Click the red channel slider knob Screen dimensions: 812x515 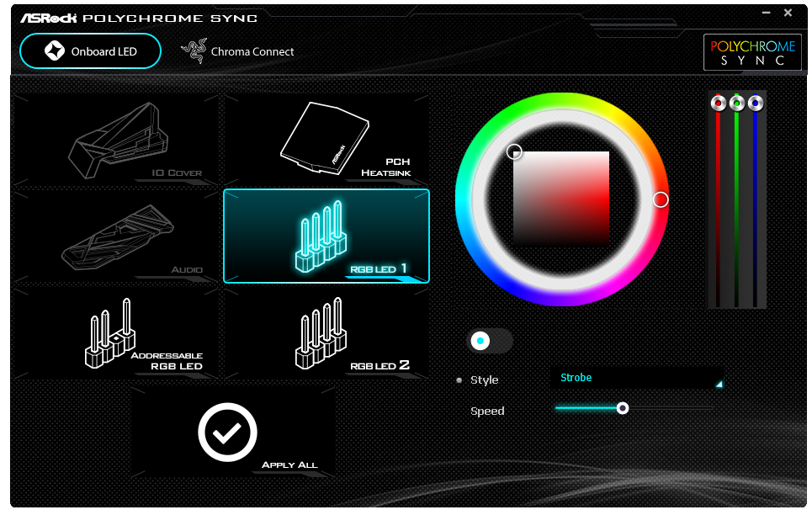click(x=719, y=104)
